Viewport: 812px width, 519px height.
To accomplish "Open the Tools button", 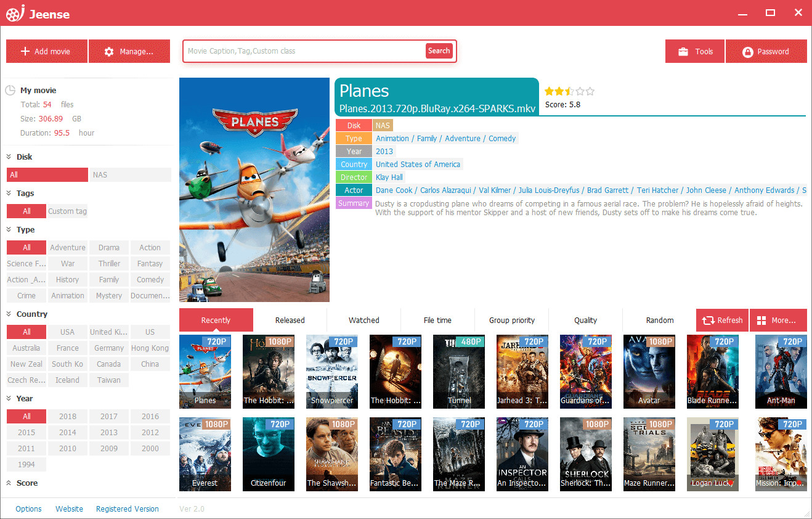I will (695, 52).
